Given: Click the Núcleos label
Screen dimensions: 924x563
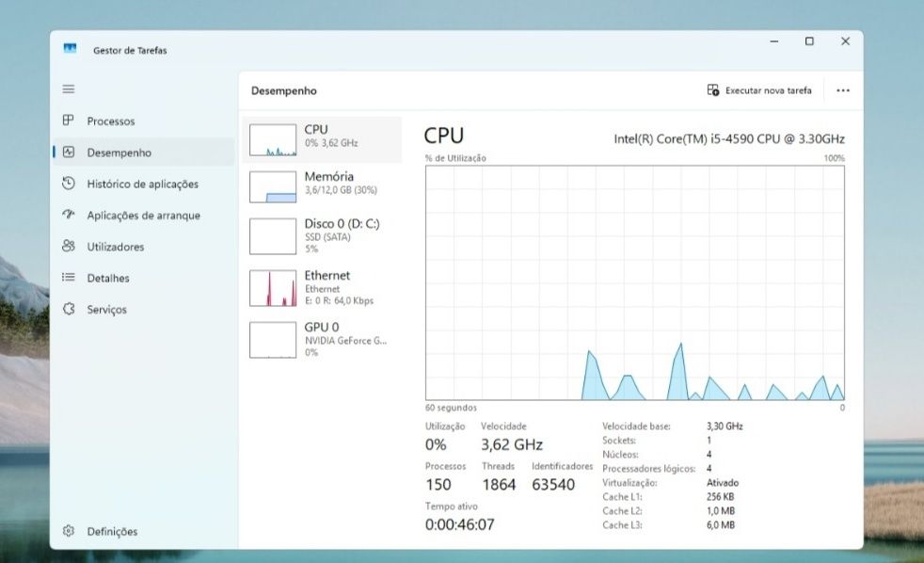Looking at the screenshot, I should (x=620, y=455).
